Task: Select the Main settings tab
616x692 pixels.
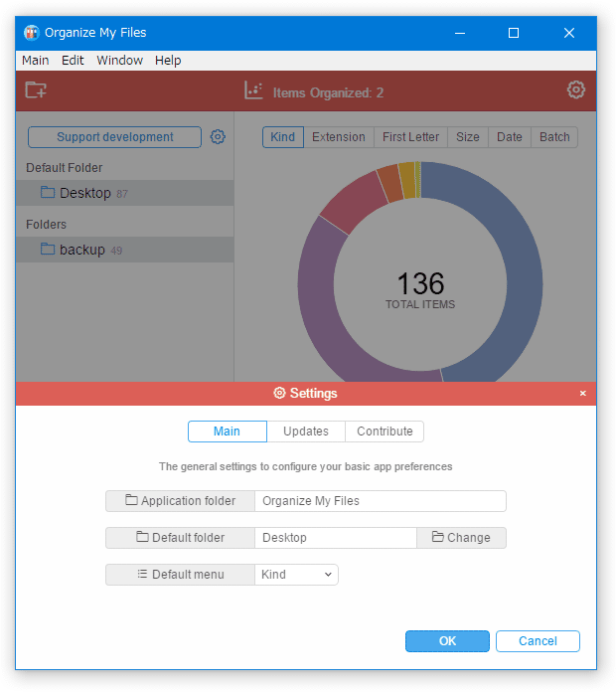Action: [228, 432]
